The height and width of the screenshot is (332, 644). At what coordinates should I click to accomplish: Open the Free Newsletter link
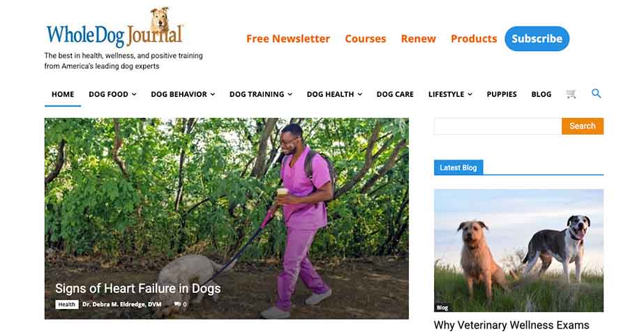[x=288, y=38]
